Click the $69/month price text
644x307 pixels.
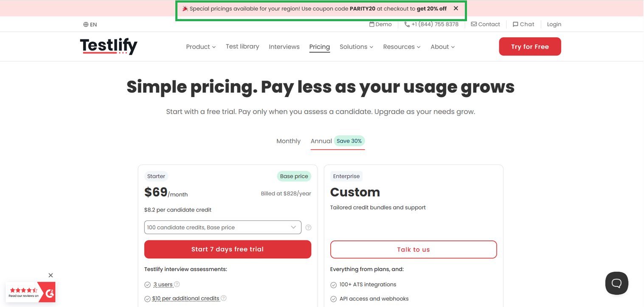(x=166, y=193)
